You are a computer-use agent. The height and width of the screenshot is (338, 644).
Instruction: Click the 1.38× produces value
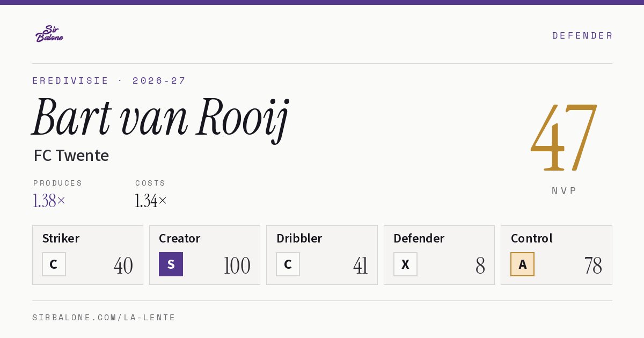click(49, 201)
